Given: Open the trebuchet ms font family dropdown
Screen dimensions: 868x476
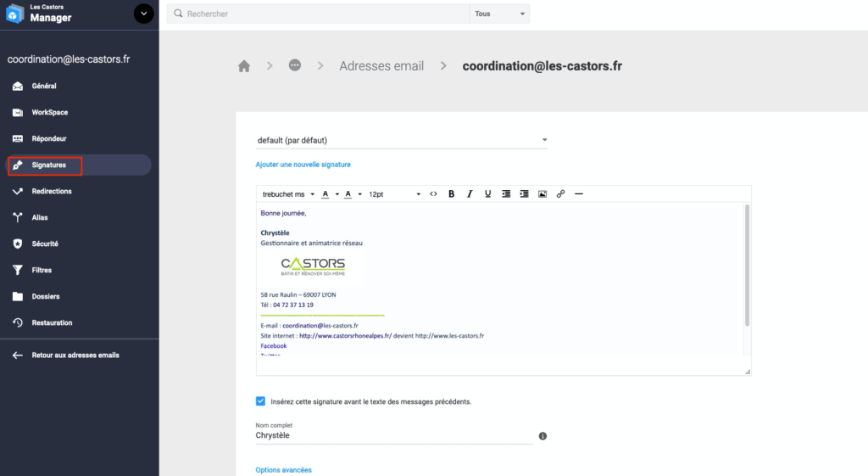Looking at the screenshot, I should [x=288, y=194].
